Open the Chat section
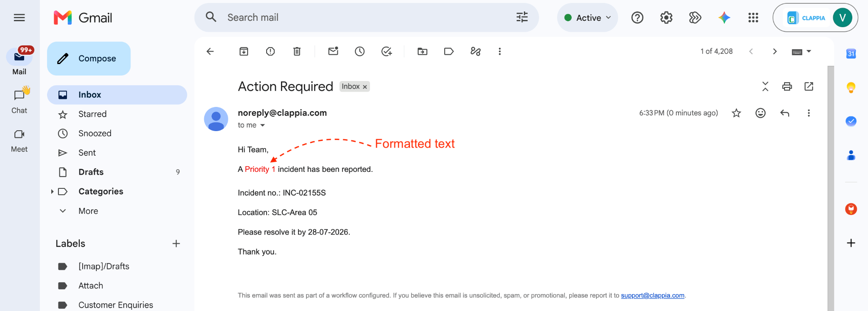Image resolution: width=868 pixels, height=311 pixels. pos(19,100)
